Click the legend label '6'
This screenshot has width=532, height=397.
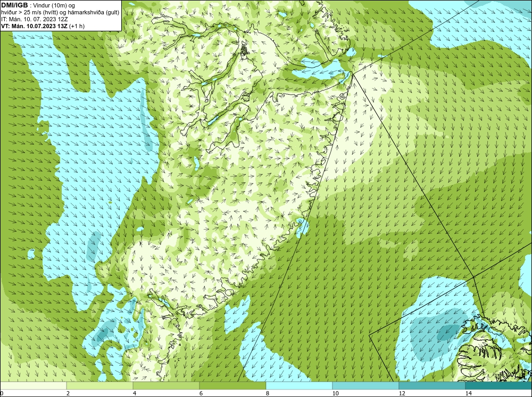[201, 393]
